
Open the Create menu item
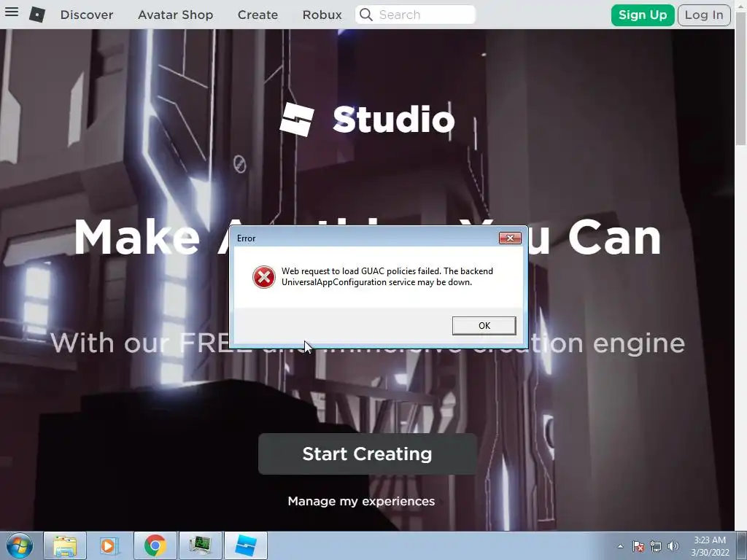[258, 15]
